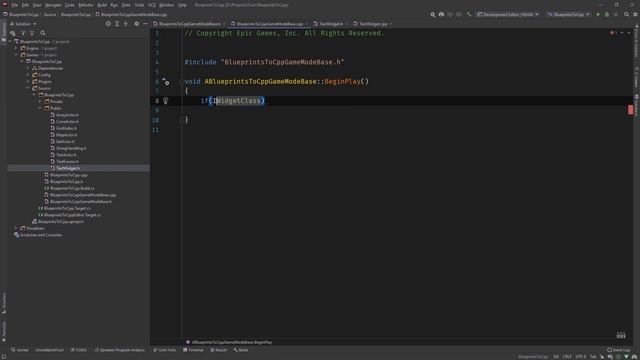Open Dynamic Program Analysis tool window
Image resolution: width=640 pixels, height=360 pixels.
(120, 350)
